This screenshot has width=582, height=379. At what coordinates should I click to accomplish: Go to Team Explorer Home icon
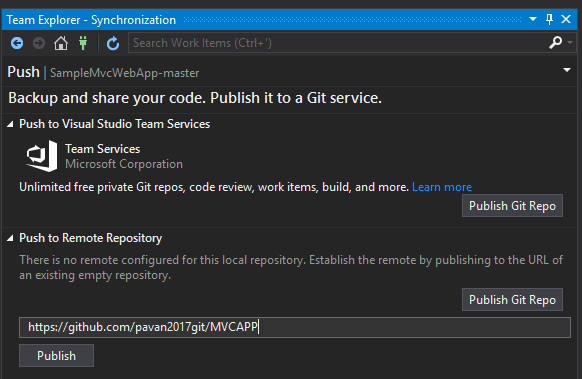coord(61,43)
